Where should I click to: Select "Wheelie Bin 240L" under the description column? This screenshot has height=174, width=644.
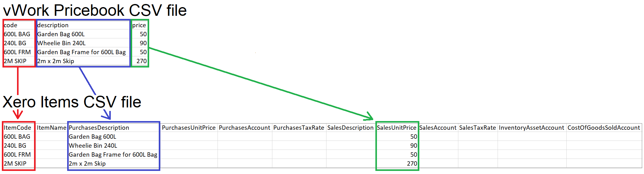(x=61, y=43)
